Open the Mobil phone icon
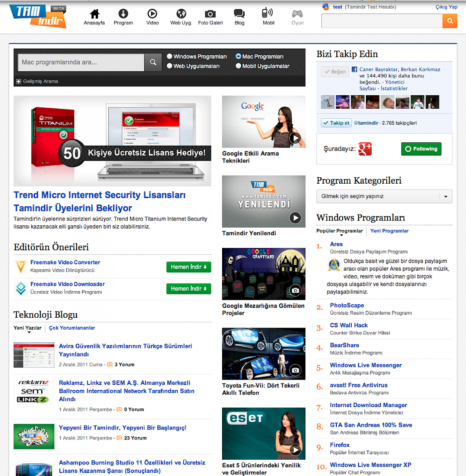This screenshot has width=466, height=476. click(x=268, y=13)
